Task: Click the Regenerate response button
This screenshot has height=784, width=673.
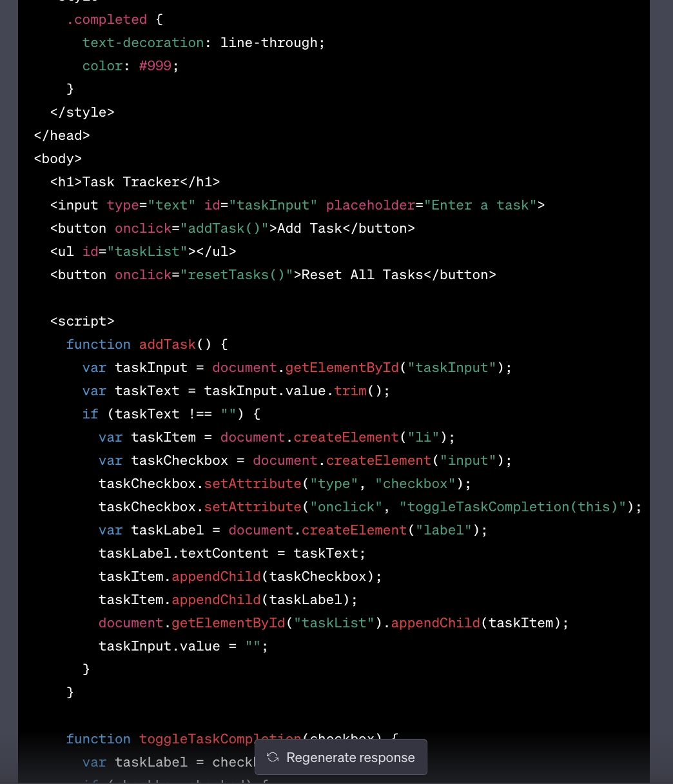Action: pyautogui.click(x=341, y=757)
